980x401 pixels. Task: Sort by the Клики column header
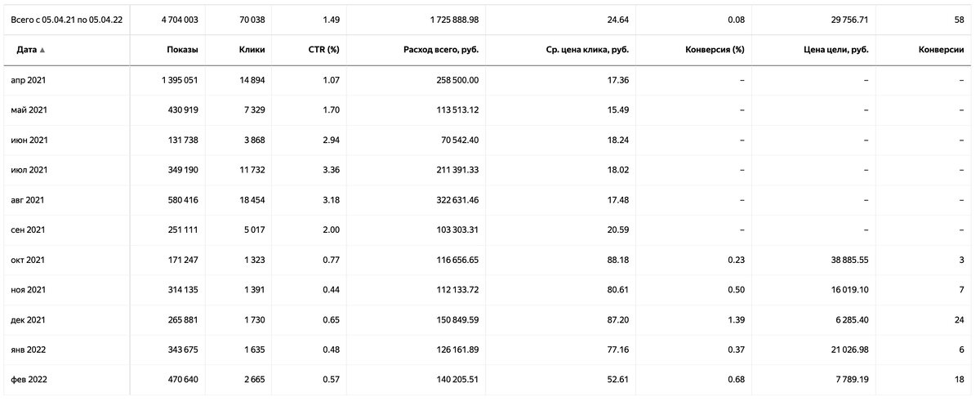(x=252, y=50)
